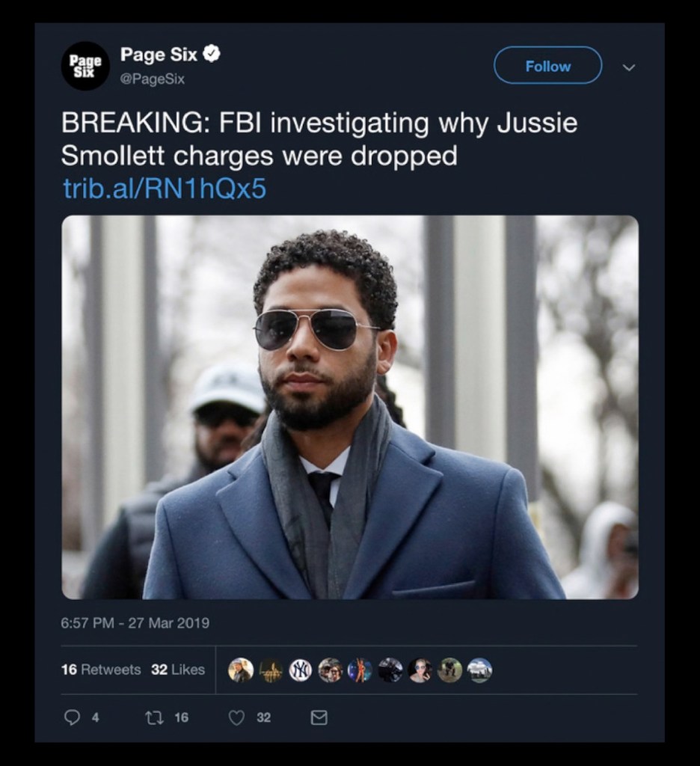Open the tweet timestamp 6:57 PM - 27 Mar 2019

(x=135, y=622)
